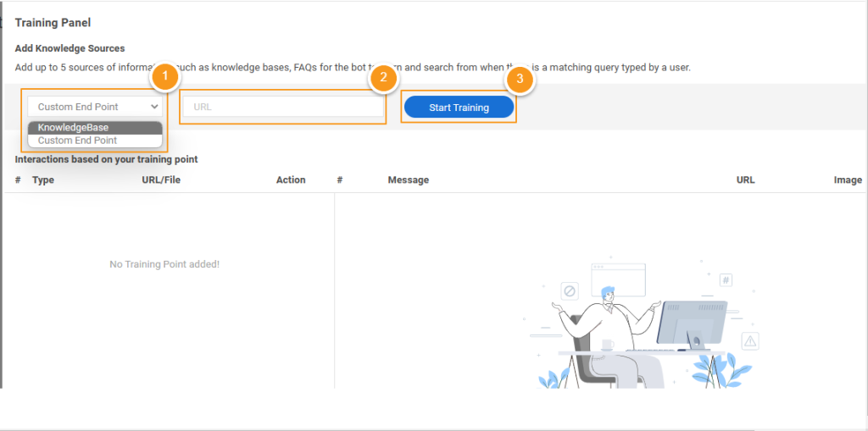Click the orange step 3 badge
The width and height of the screenshot is (868, 431).
tap(520, 79)
